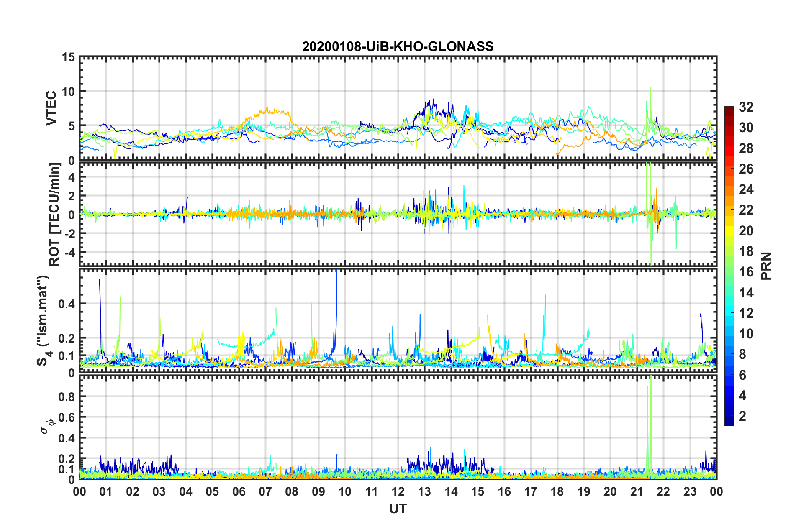Click the UT x-axis label
796x532 pixels.
point(398,509)
